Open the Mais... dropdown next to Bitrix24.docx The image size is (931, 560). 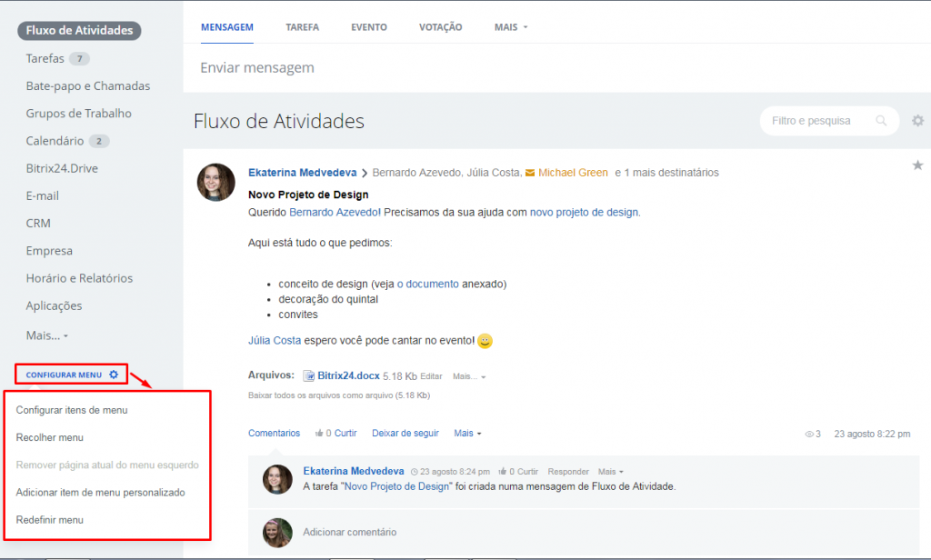tap(469, 376)
